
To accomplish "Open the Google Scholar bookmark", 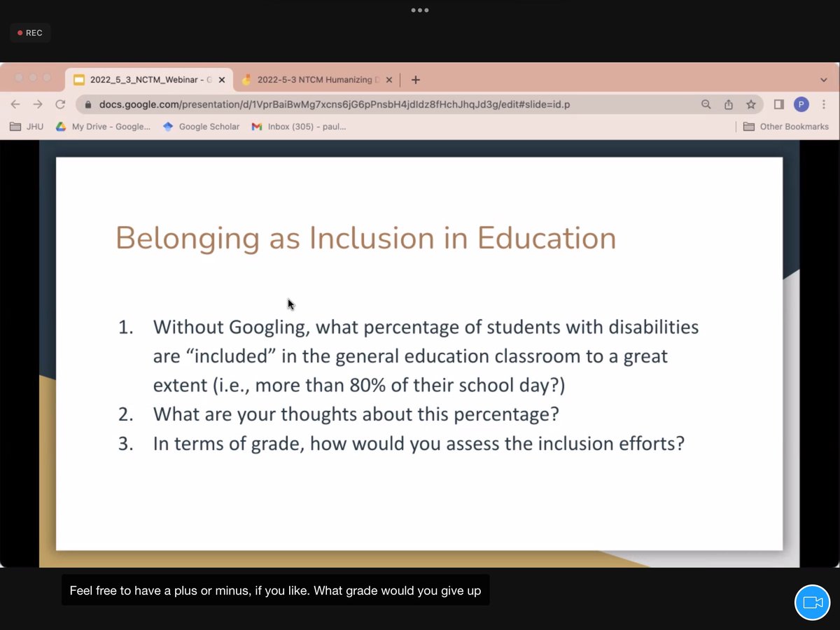I will [x=201, y=127].
